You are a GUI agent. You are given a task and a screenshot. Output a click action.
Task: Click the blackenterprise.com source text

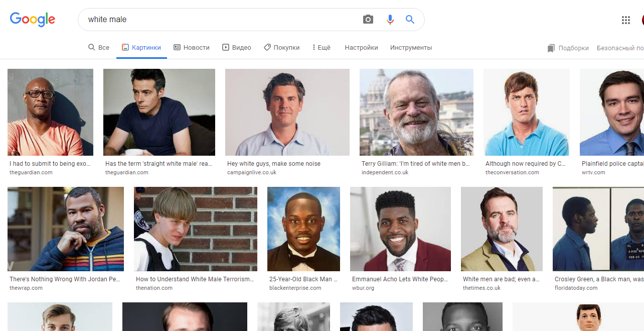click(295, 288)
